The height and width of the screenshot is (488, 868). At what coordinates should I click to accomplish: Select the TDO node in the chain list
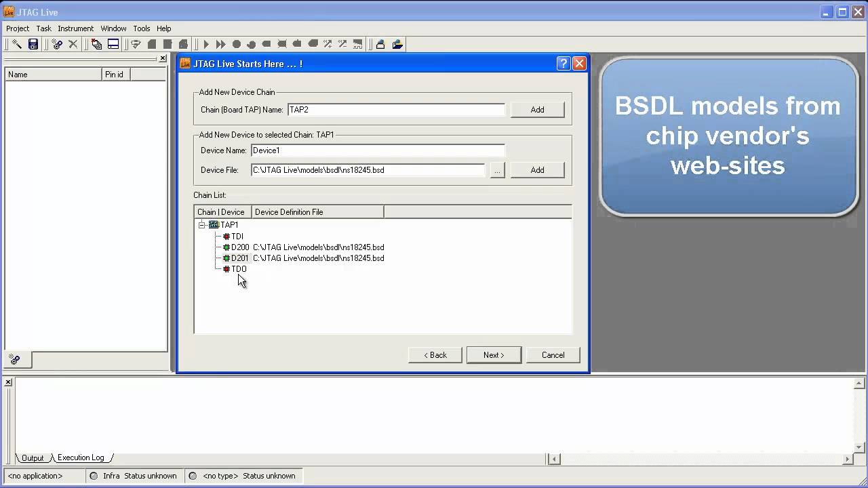coord(239,269)
